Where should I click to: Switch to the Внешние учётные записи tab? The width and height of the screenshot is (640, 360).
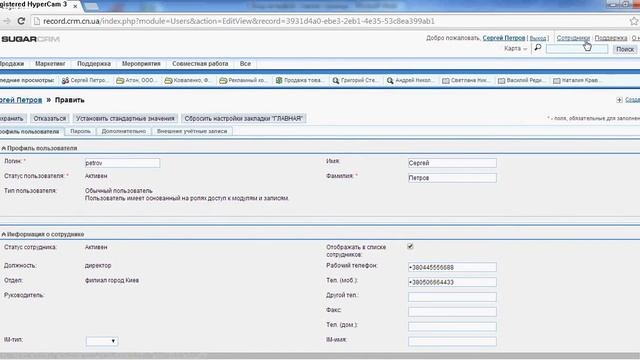pyautogui.click(x=192, y=131)
